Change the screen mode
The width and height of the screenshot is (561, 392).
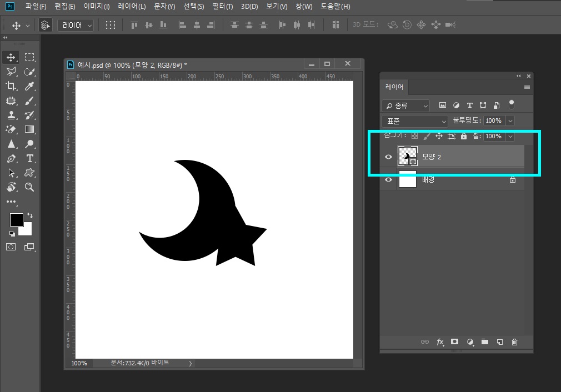(x=29, y=247)
